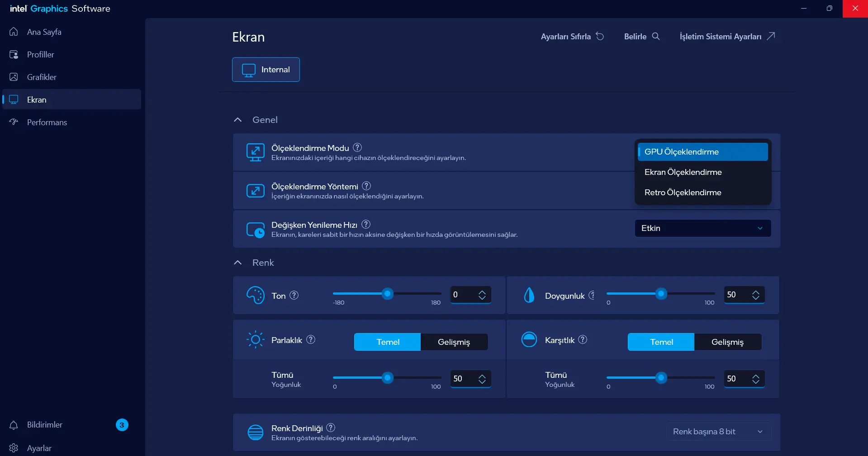Click the Renk Derinliği striped circle icon

click(256, 432)
